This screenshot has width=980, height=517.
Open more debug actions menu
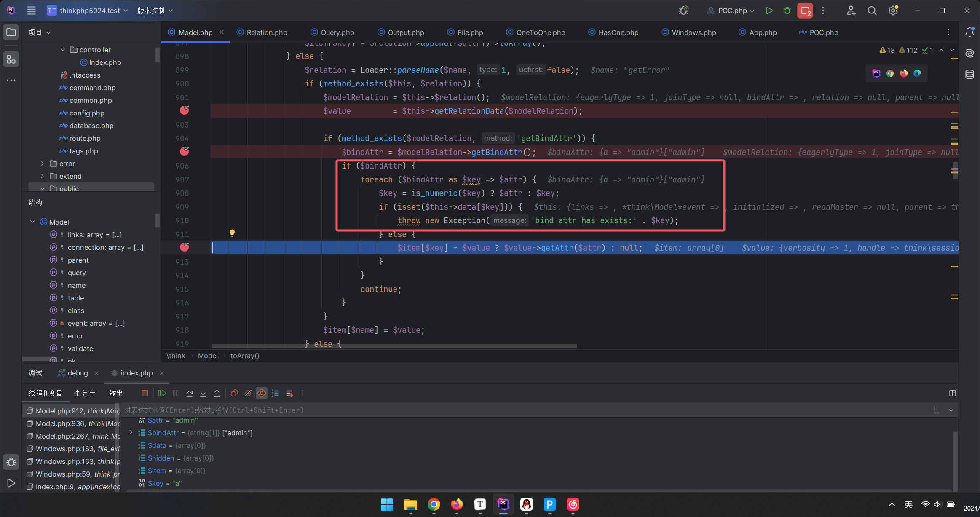(x=303, y=393)
